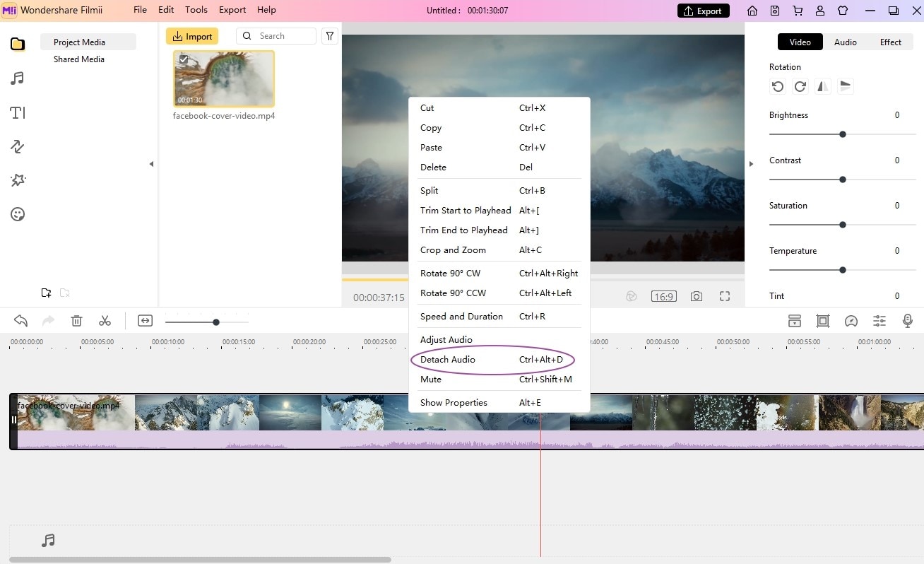Select the Video properties tab
This screenshot has height=564, width=924.
[800, 42]
